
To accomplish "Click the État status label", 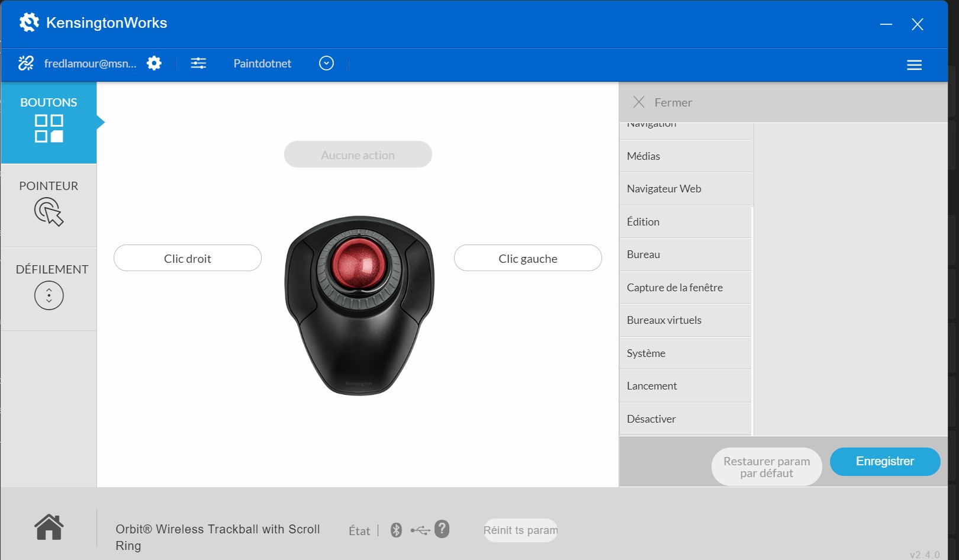I will click(359, 531).
